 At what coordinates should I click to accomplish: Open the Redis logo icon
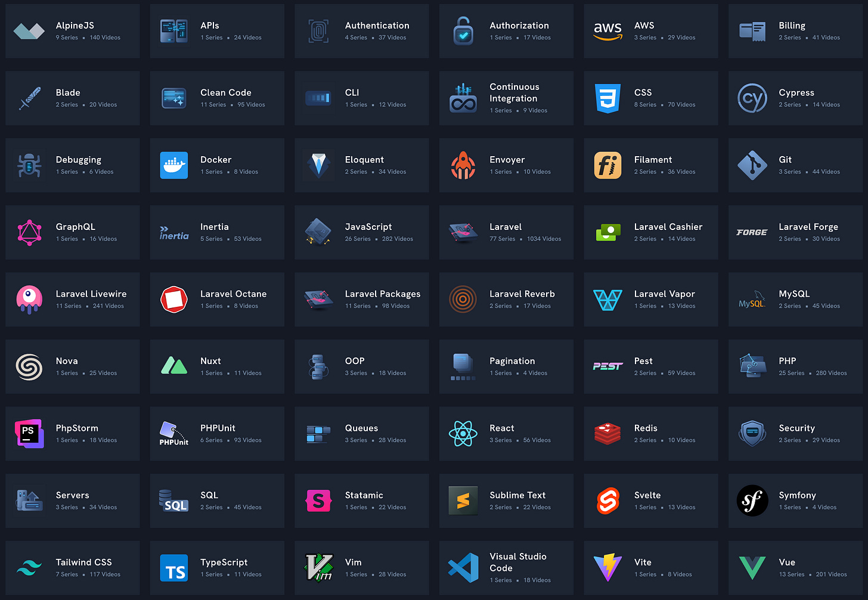coord(607,434)
